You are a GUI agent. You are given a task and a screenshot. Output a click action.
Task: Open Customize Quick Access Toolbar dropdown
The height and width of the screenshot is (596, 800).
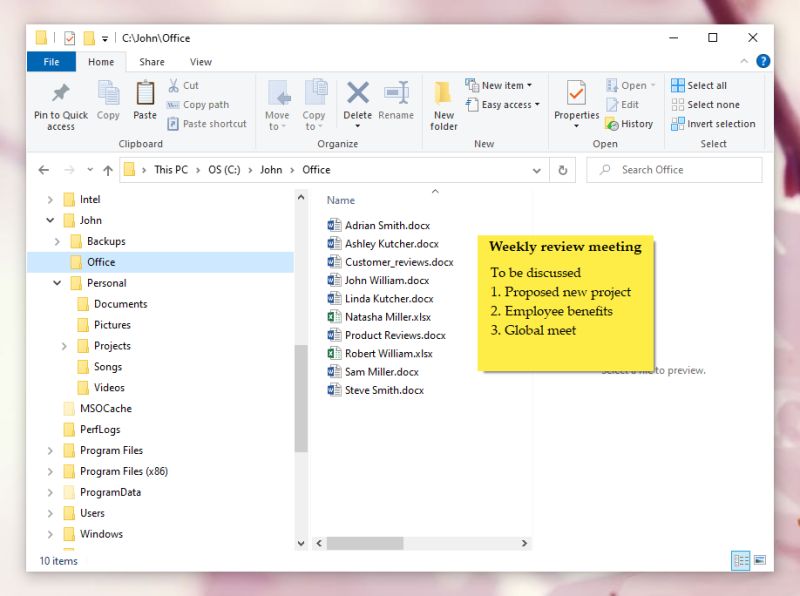[105, 38]
